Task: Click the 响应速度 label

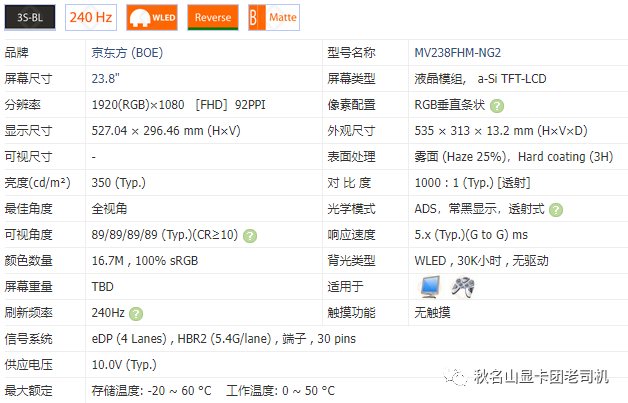Action: point(351,235)
